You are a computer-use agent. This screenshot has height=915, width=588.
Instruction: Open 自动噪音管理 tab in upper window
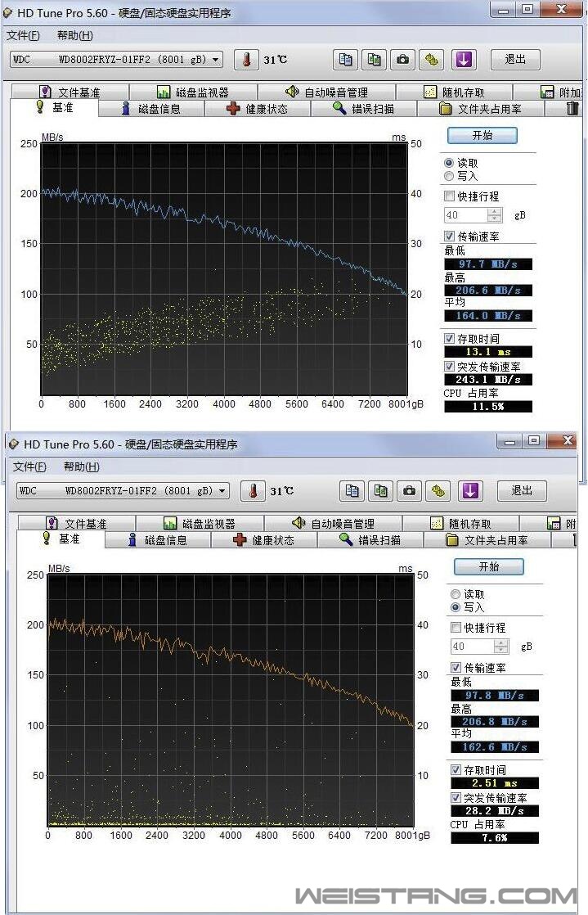click(326, 92)
